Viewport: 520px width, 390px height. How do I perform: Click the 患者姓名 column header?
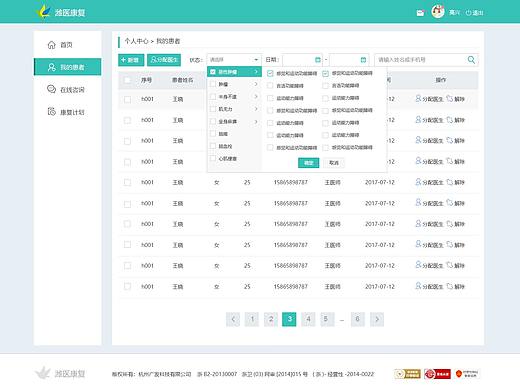pyautogui.click(x=182, y=80)
